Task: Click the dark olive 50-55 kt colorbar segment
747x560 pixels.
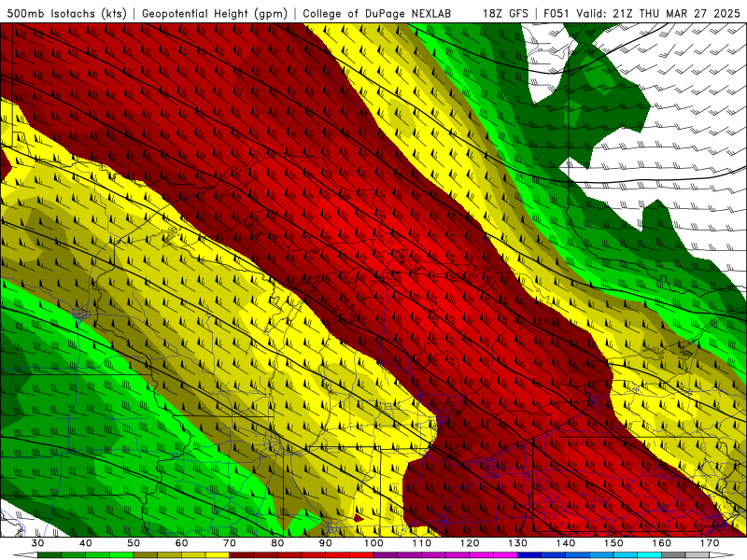Action: click(146, 555)
